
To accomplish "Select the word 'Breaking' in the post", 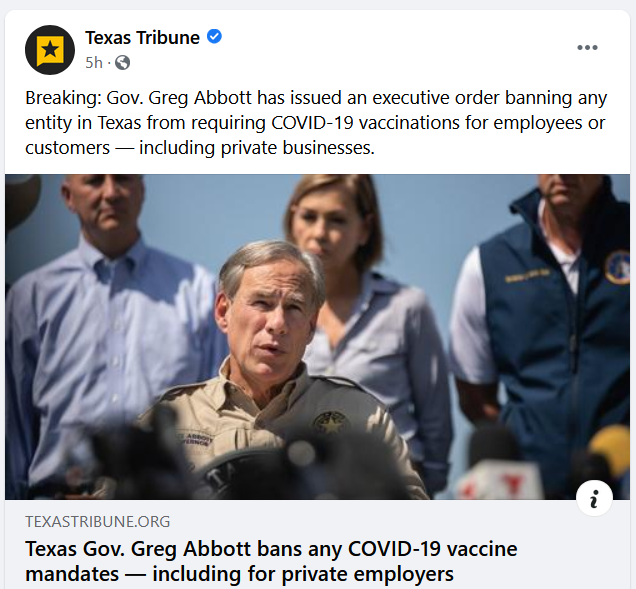I will 59,100.
